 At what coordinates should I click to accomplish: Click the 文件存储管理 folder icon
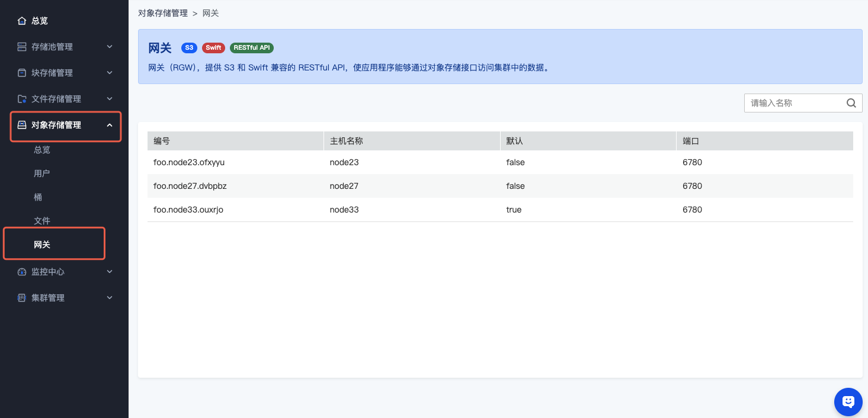click(x=22, y=99)
